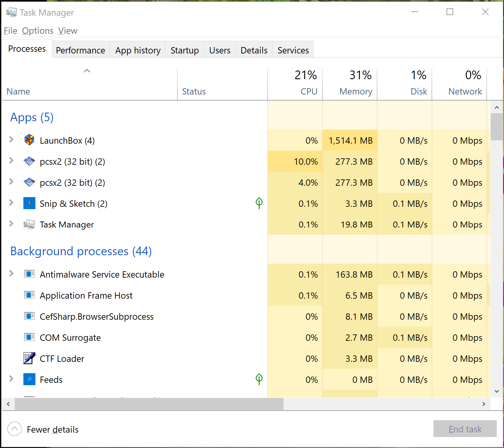Click the vertical scrollbar thumb
This screenshot has width=504, height=448.
pos(497,127)
